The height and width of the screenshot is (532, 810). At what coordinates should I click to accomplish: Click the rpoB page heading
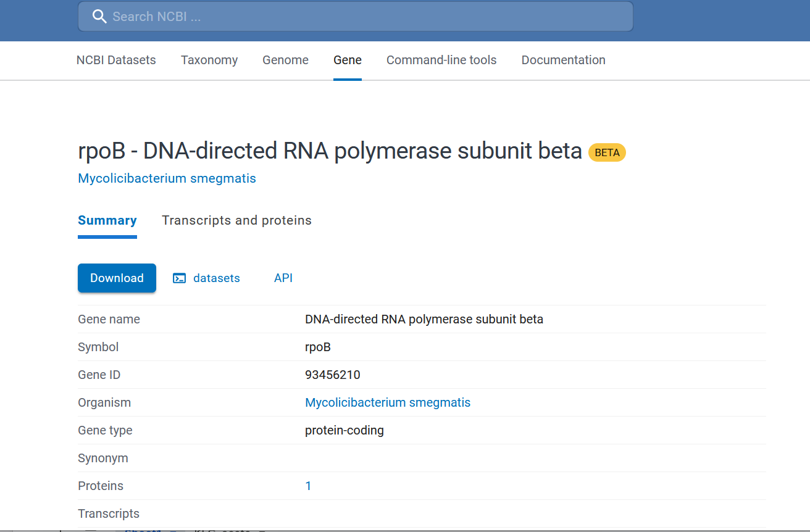point(330,151)
